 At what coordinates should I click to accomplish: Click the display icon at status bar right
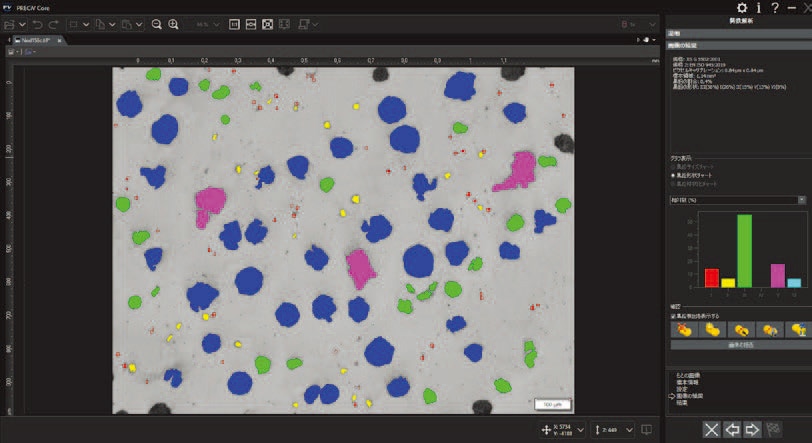click(x=647, y=430)
